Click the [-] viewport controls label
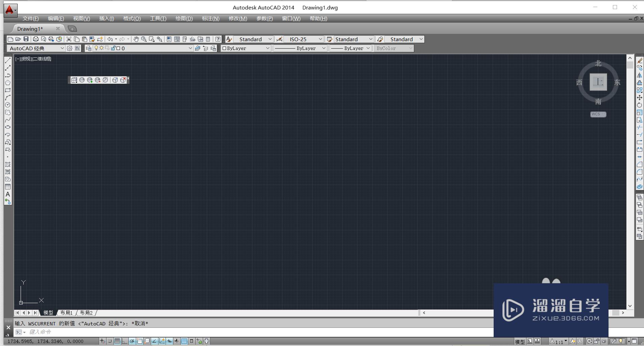 pos(18,59)
